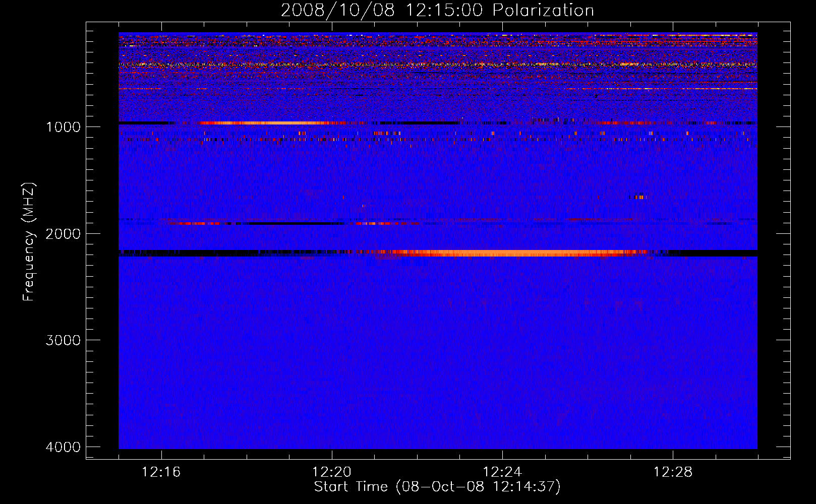
Task: Click the 12:24 time tick label
Action: [502, 472]
